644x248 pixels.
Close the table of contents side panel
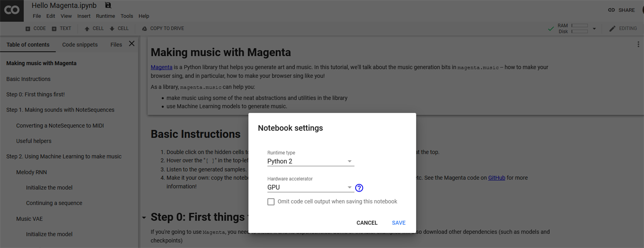(132, 44)
